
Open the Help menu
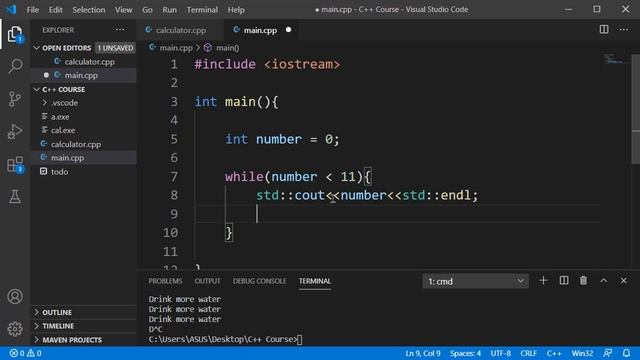pyautogui.click(x=236, y=9)
